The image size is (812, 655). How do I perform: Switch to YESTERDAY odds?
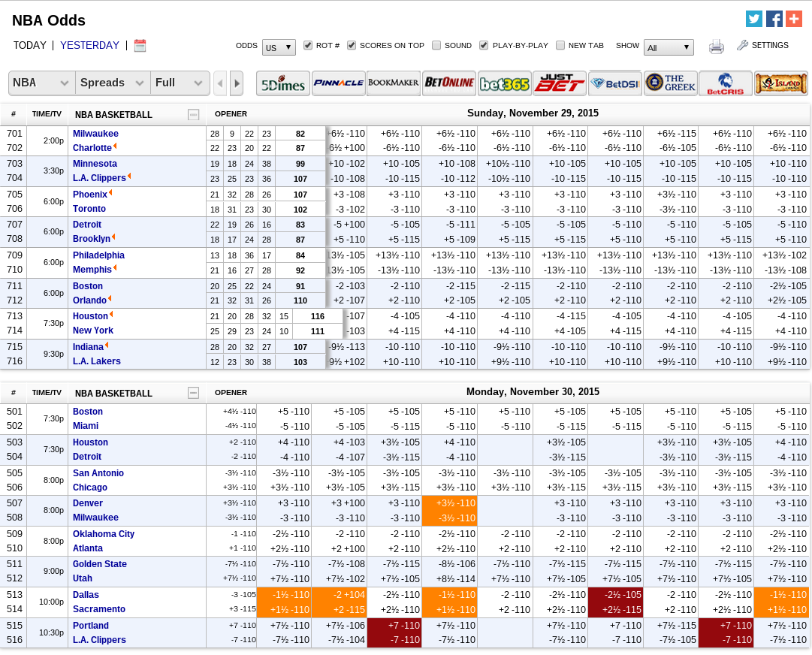pos(89,45)
